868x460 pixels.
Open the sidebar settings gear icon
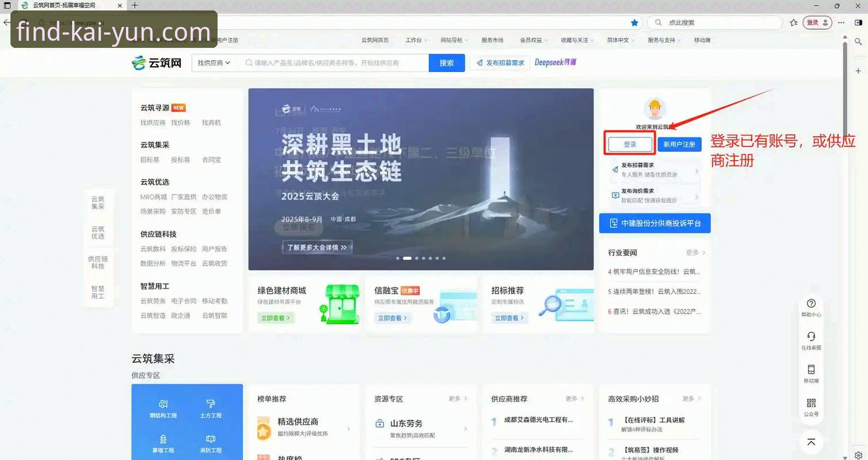858,455
